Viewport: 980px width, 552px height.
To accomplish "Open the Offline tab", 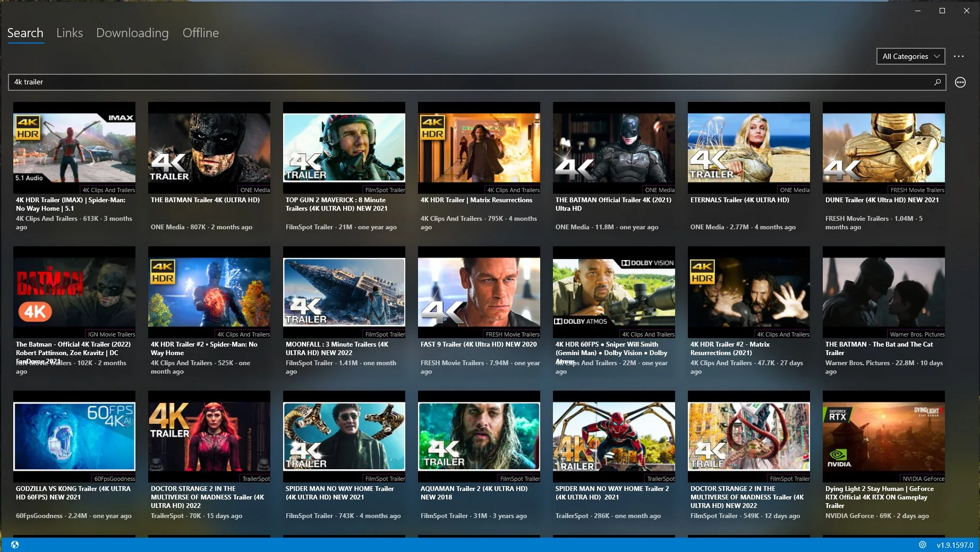I will tap(200, 33).
